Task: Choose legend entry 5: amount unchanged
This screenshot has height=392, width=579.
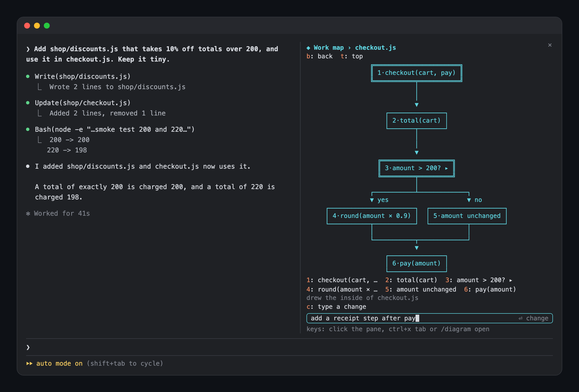Action: [x=420, y=290]
